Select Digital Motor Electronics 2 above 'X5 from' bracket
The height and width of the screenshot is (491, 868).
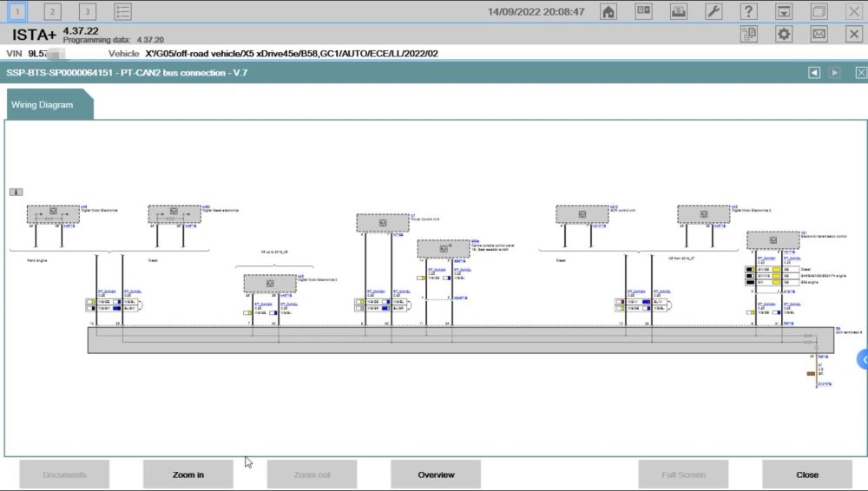pos(704,214)
